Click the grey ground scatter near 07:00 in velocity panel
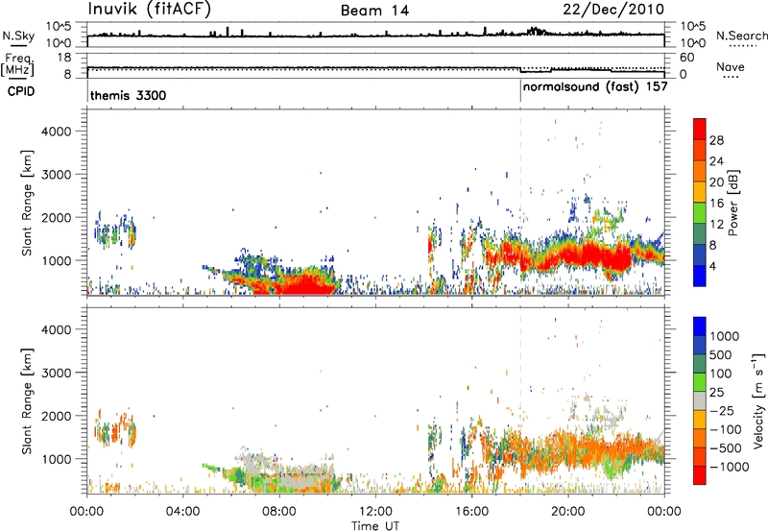The height and width of the screenshot is (532, 768). coord(254,461)
